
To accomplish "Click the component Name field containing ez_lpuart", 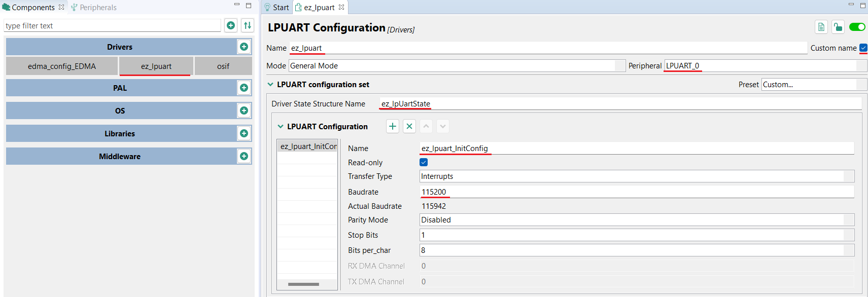I will [x=548, y=48].
